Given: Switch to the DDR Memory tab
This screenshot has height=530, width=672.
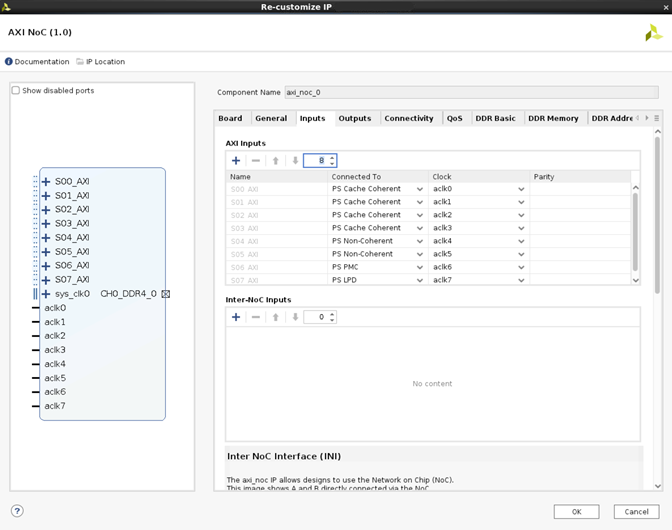Looking at the screenshot, I should click(x=553, y=118).
